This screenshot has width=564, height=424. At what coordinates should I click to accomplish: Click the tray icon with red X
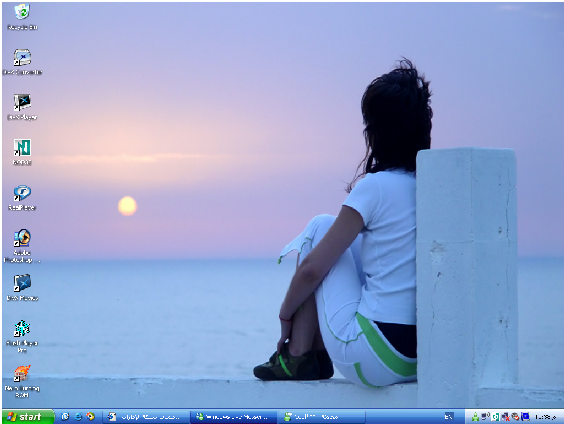click(x=505, y=417)
